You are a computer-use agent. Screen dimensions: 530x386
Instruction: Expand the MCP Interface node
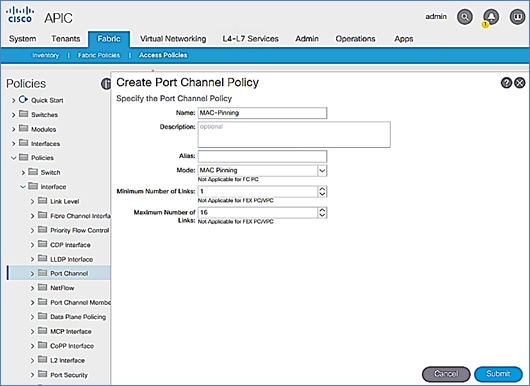point(32,332)
